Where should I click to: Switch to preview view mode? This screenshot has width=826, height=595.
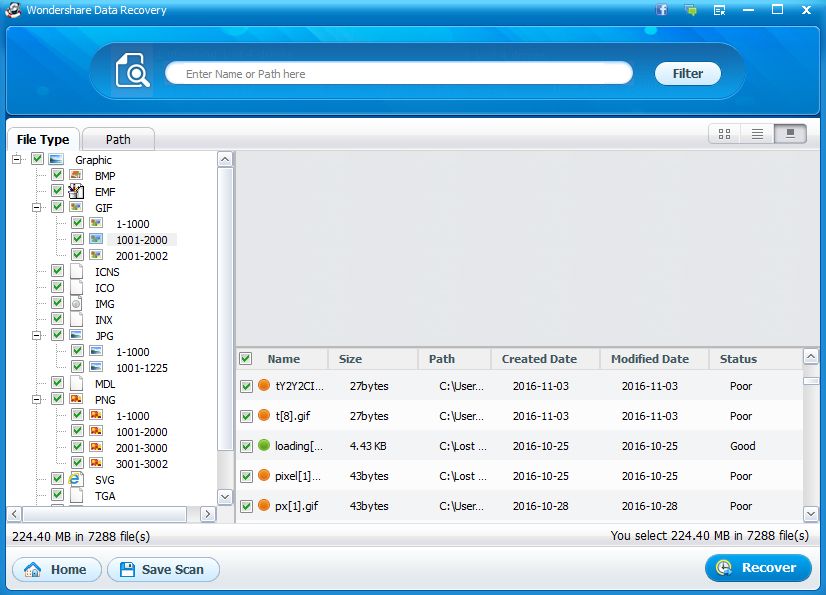point(790,133)
